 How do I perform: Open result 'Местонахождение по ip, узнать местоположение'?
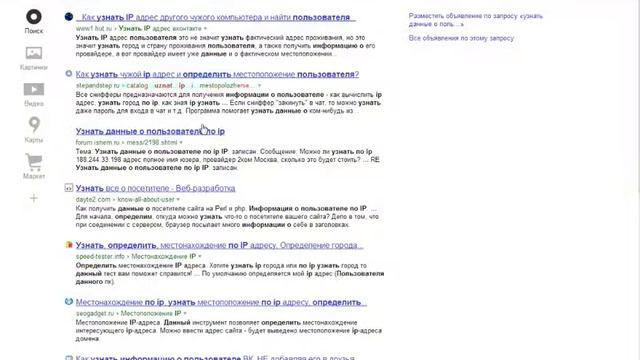click(x=221, y=302)
